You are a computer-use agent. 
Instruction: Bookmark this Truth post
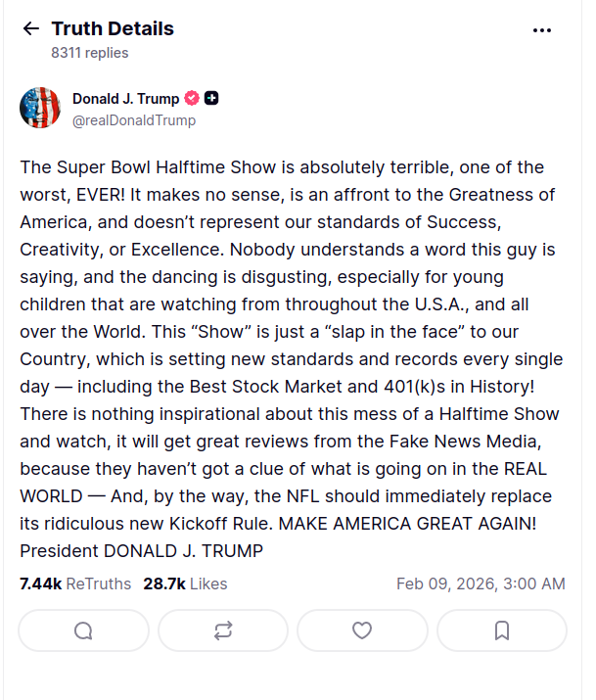(x=501, y=630)
